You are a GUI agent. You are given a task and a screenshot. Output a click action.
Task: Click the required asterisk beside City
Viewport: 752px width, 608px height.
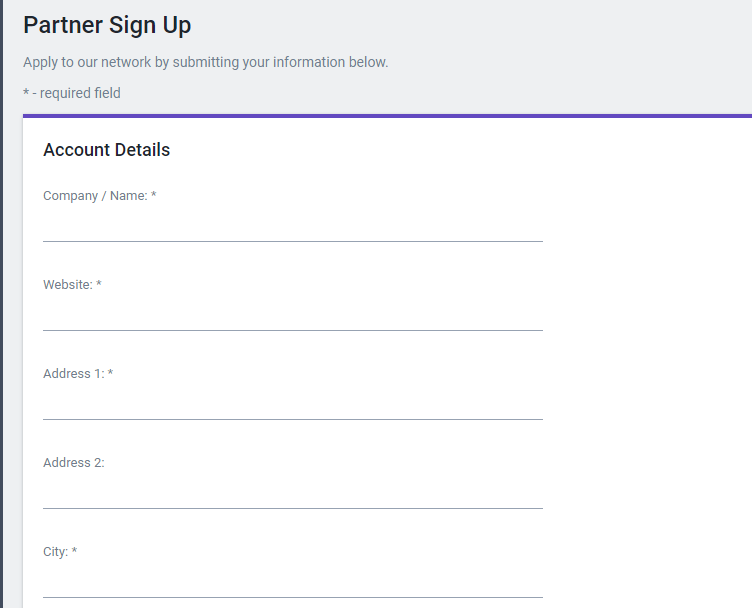pos(74,552)
